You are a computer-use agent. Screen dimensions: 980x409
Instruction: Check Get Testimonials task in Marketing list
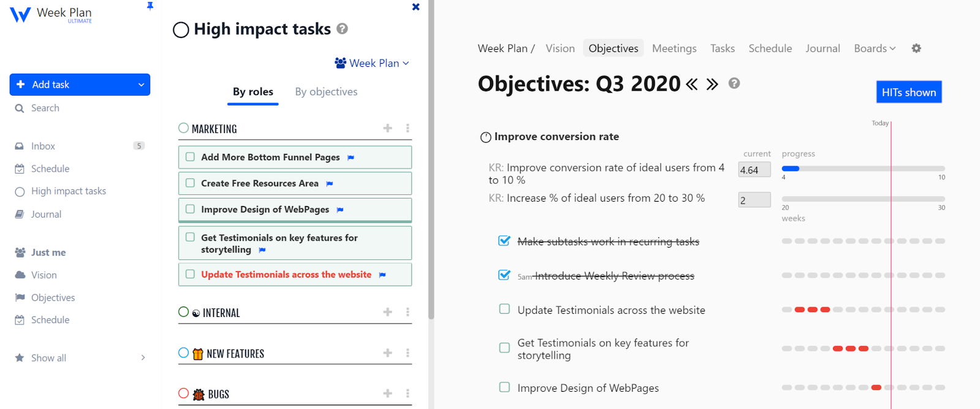pos(190,237)
